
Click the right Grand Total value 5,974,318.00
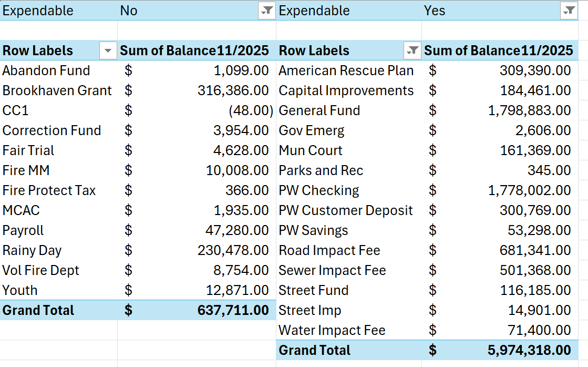coord(529,350)
